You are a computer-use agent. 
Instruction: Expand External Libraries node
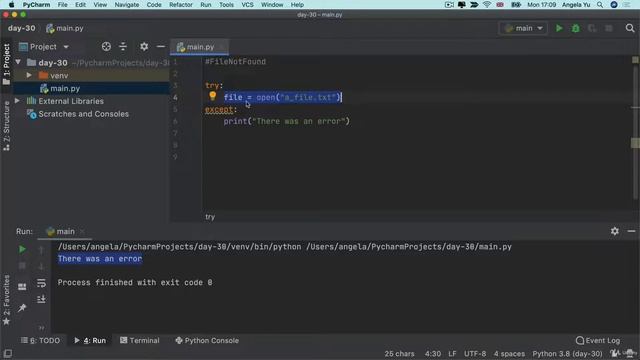(x=17, y=101)
